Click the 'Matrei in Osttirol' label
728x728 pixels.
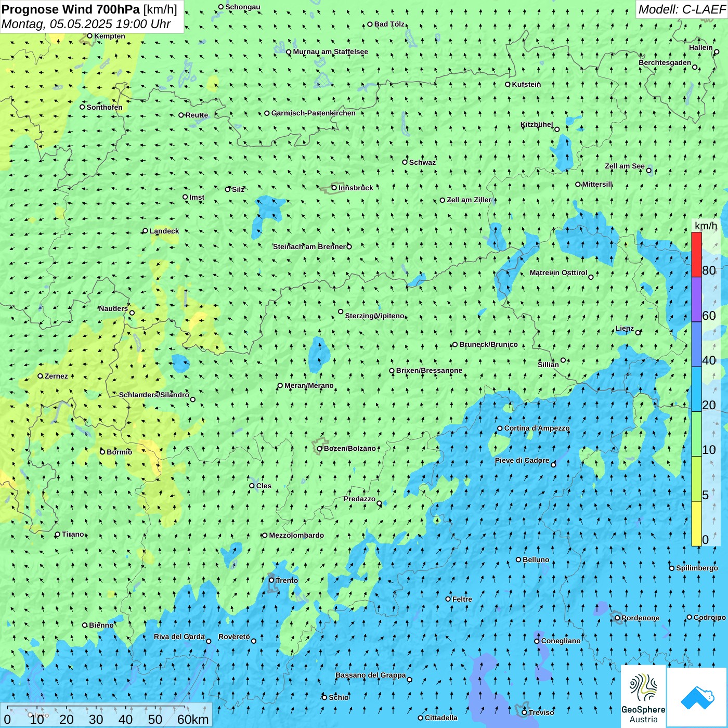558,272
